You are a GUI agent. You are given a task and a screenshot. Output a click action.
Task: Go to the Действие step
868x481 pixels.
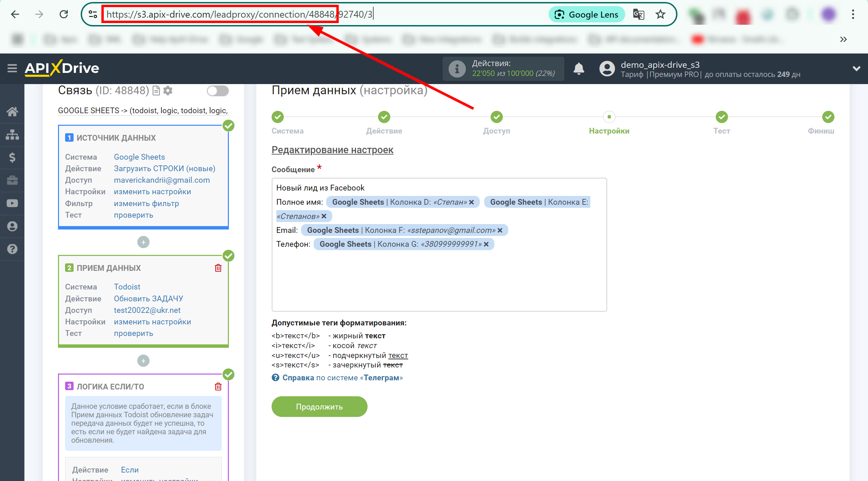(384, 117)
